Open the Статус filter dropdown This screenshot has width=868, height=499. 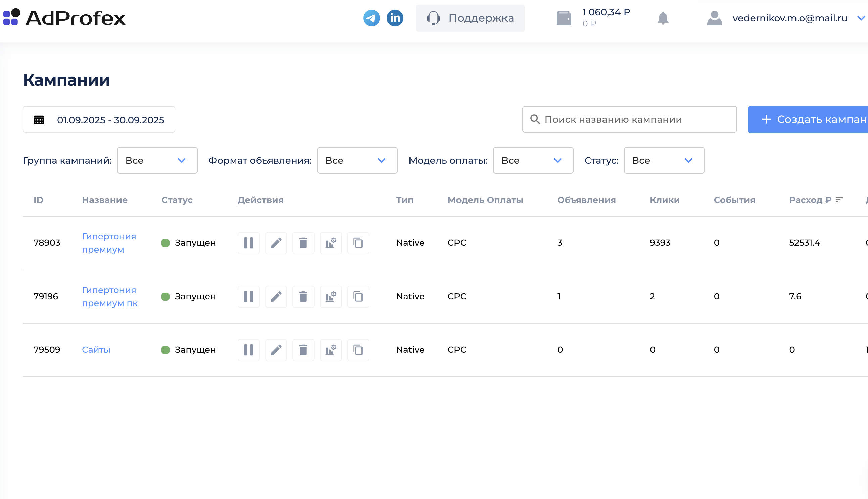pos(664,160)
